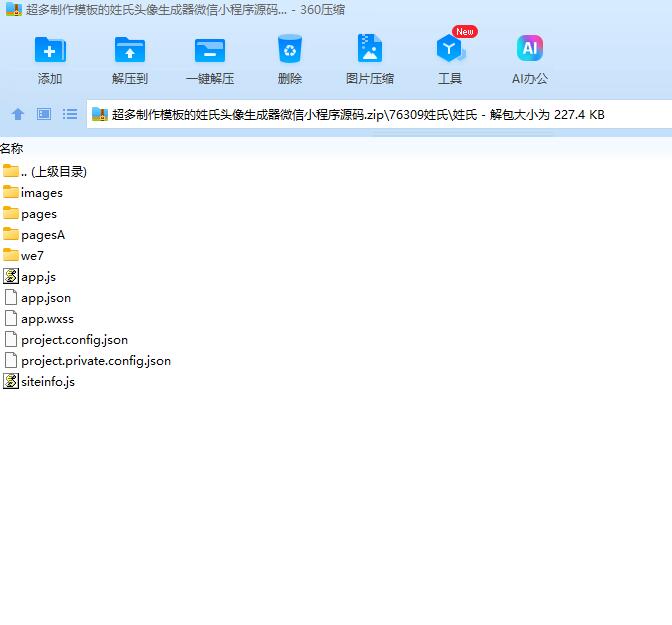Go up one level with arrow icon
The width and height of the screenshot is (672, 625).
(x=18, y=114)
